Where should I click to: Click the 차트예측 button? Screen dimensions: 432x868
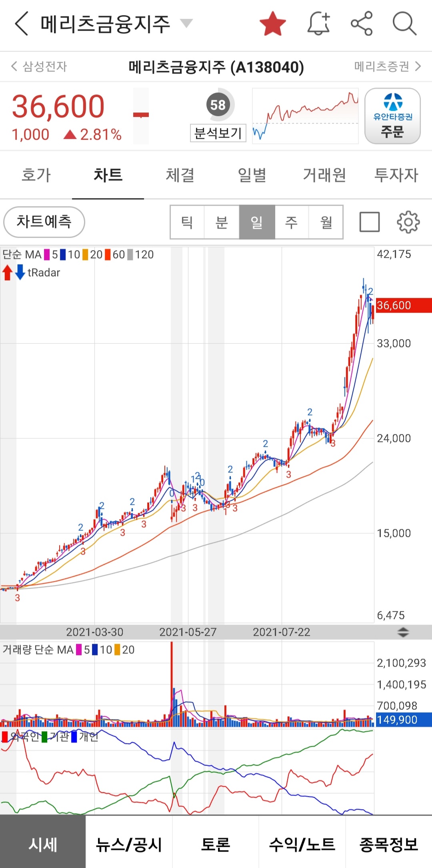tap(44, 222)
